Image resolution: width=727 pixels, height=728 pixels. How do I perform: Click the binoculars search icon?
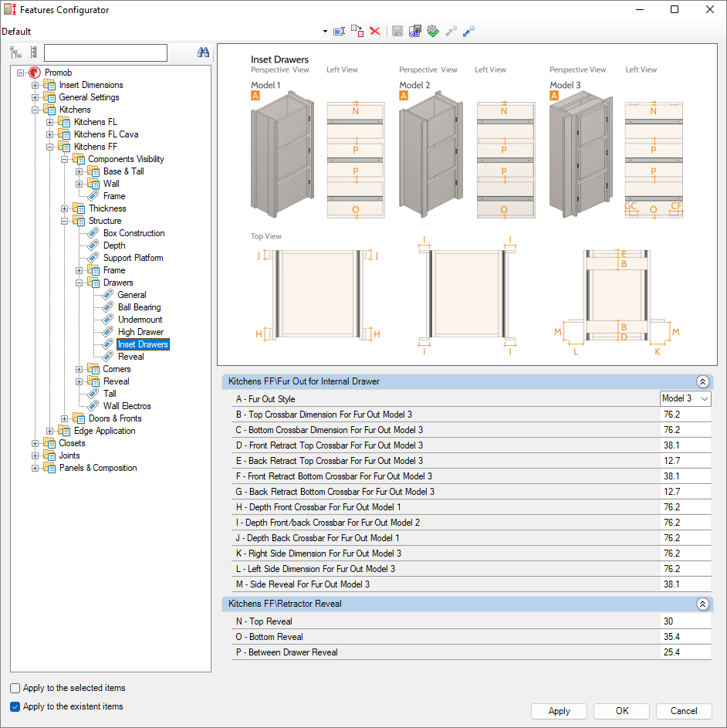[204, 52]
